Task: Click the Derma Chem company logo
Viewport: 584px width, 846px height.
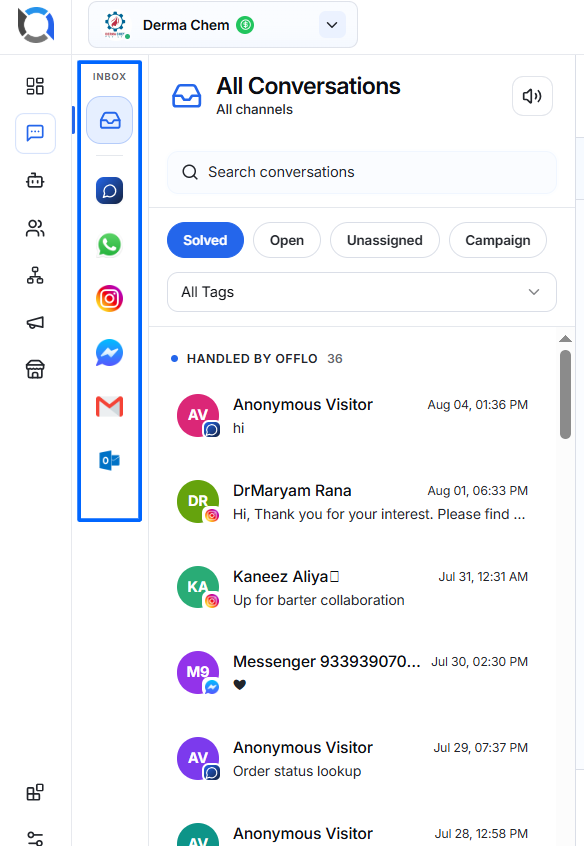Action: coord(115,25)
